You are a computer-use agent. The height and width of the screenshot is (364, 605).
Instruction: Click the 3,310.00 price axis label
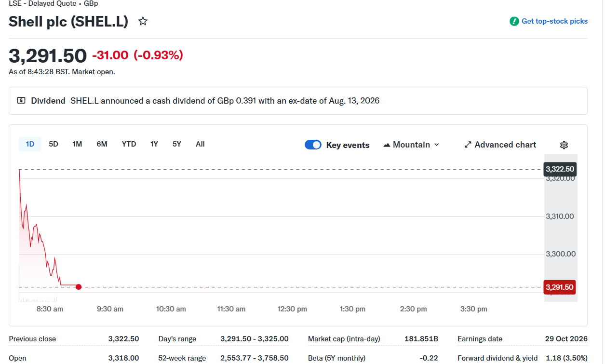tap(560, 216)
